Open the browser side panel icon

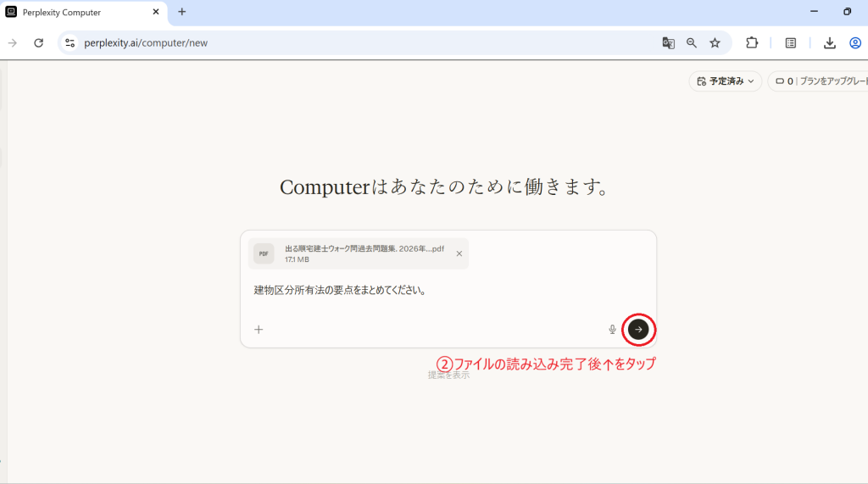pos(790,43)
